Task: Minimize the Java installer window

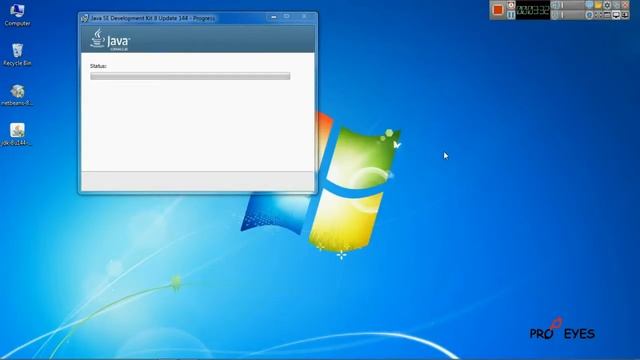Action: [x=273, y=17]
